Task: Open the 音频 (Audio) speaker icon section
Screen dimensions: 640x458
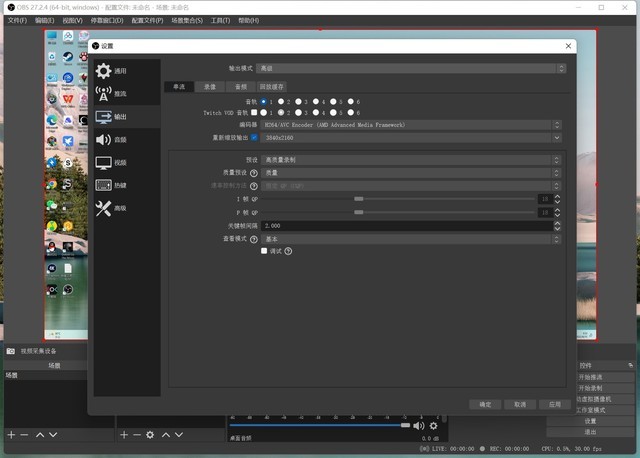Action: point(103,140)
